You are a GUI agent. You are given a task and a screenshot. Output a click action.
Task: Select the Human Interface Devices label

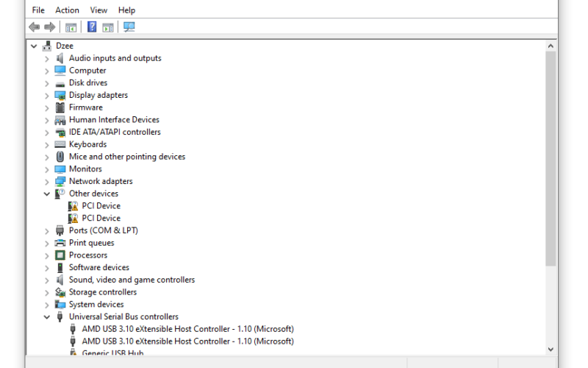[114, 120]
